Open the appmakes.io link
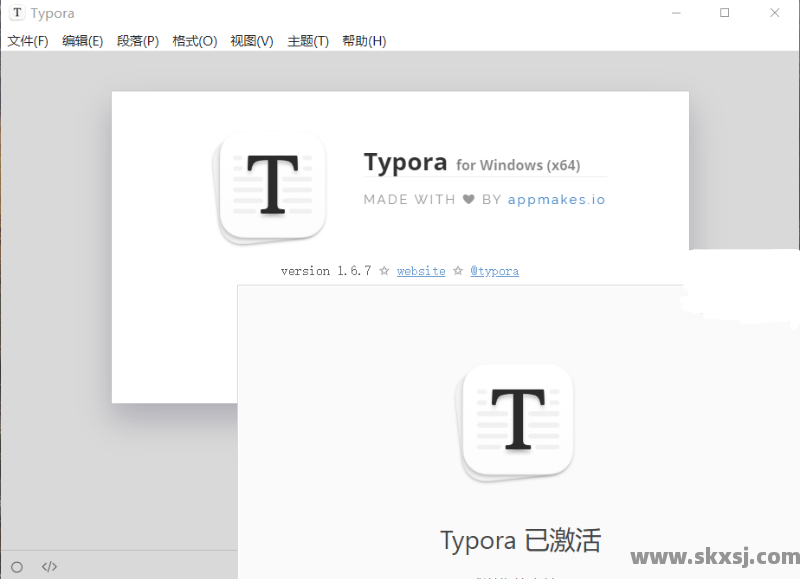The image size is (809, 579). (556, 199)
